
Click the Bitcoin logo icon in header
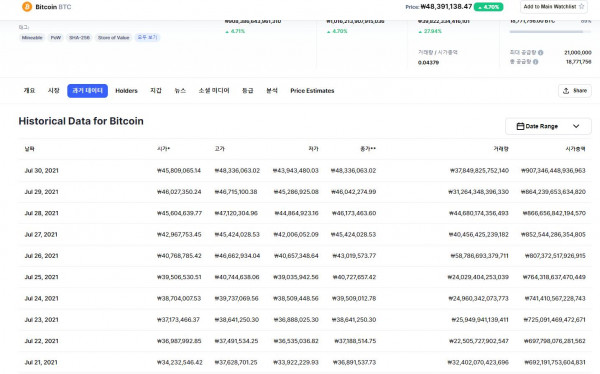click(x=27, y=7)
